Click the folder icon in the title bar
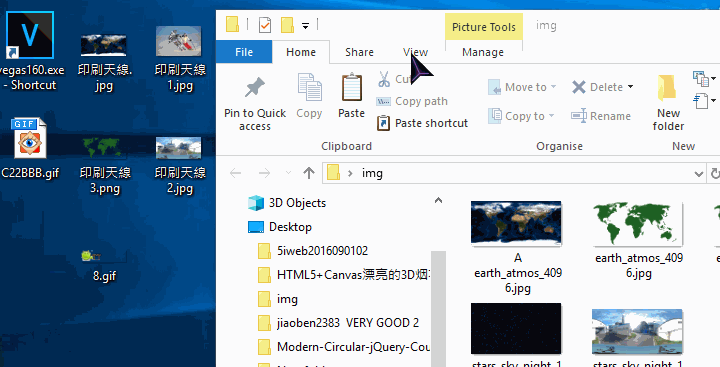Viewport: 720px width, 367px height. tap(232, 24)
